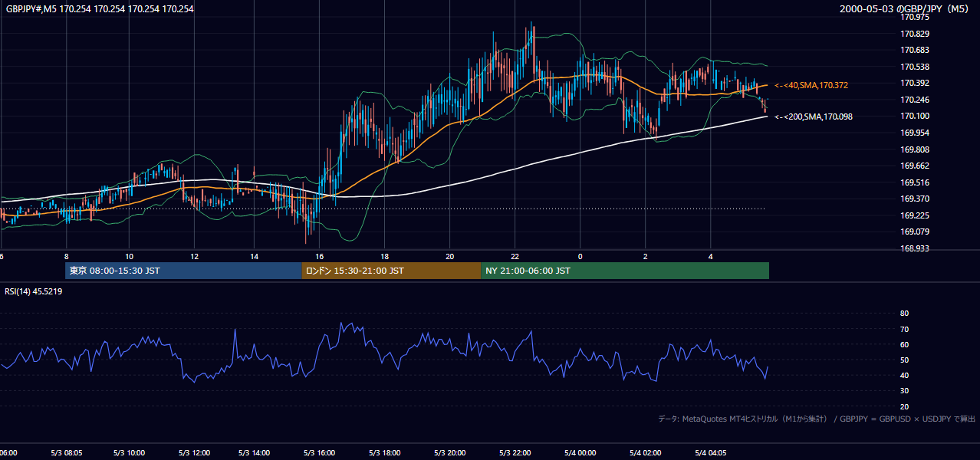Click the RSI 80 level label
Screen dimensions: 980x460
pyautogui.click(x=904, y=314)
